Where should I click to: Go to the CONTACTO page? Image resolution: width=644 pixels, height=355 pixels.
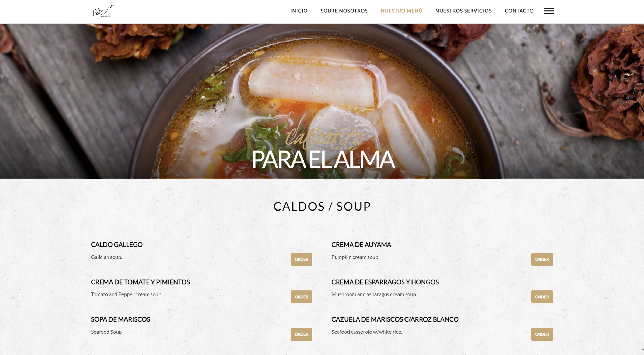[519, 11]
